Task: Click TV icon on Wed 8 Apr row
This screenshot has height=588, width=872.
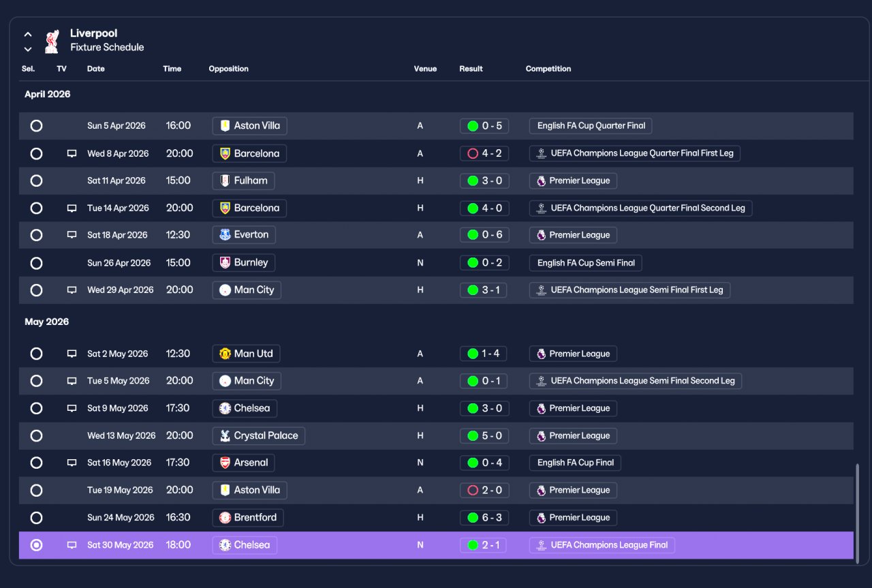Action: pyautogui.click(x=72, y=154)
